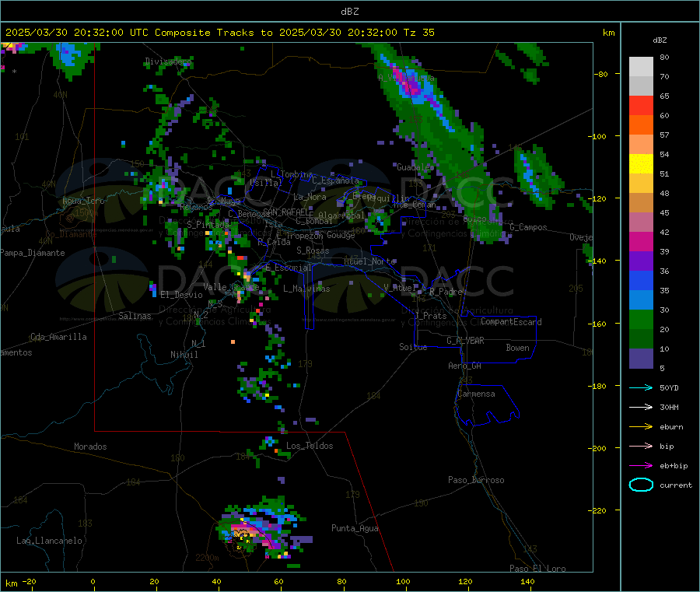Click the El_Desvio map label
Screen dimensions: 700x592
(x=181, y=295)
